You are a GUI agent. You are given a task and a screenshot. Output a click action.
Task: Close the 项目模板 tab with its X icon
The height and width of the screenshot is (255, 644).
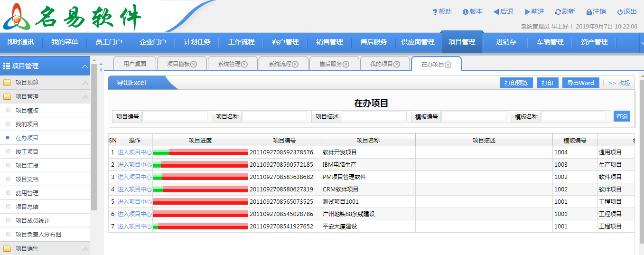(194, 64)
